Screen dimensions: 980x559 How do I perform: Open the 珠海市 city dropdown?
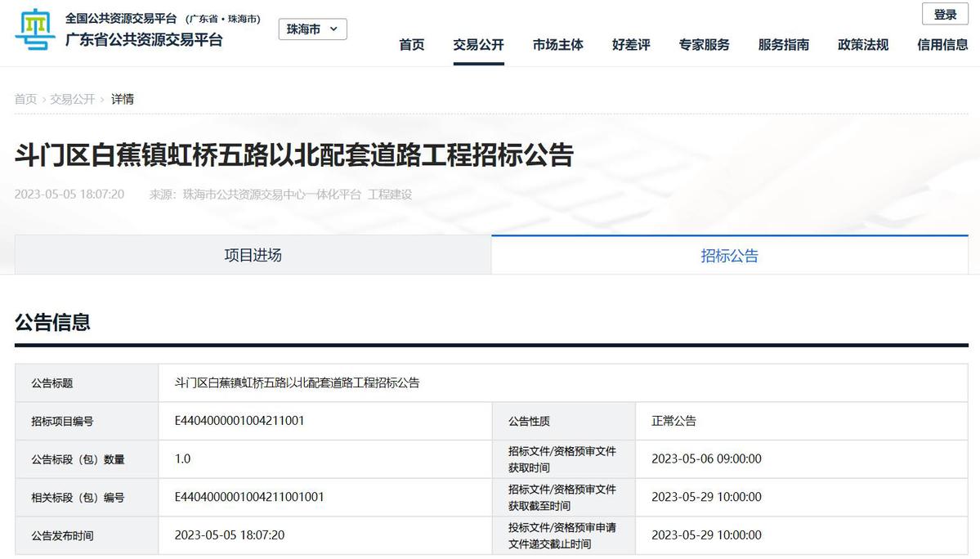click(312, 29)
